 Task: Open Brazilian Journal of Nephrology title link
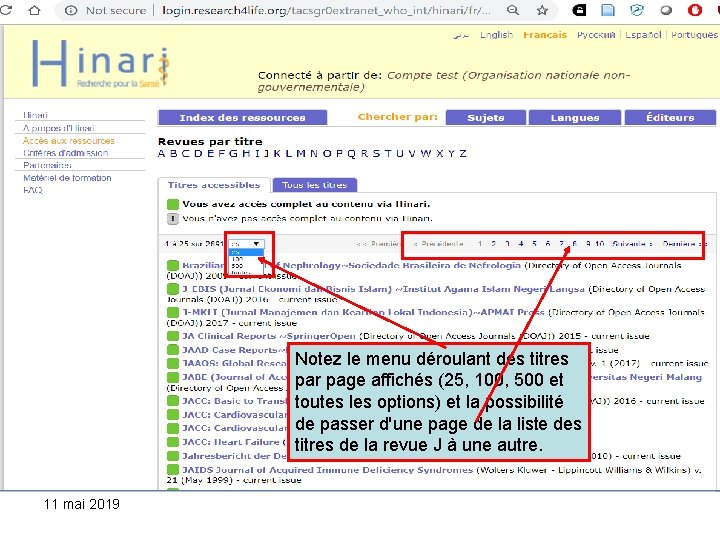[351, 265]
